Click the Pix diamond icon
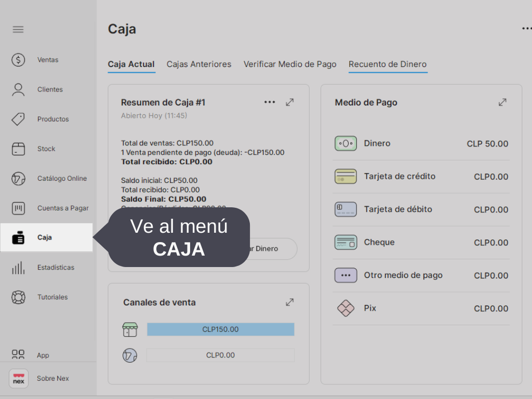532x399 pixels. (x=345, y=308)
